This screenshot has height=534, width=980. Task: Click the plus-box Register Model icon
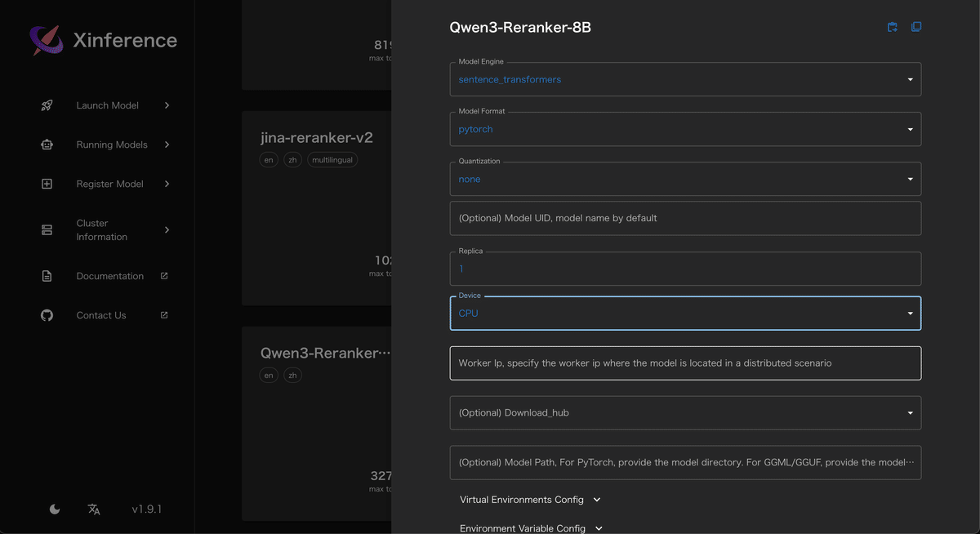tap(47, 184)
